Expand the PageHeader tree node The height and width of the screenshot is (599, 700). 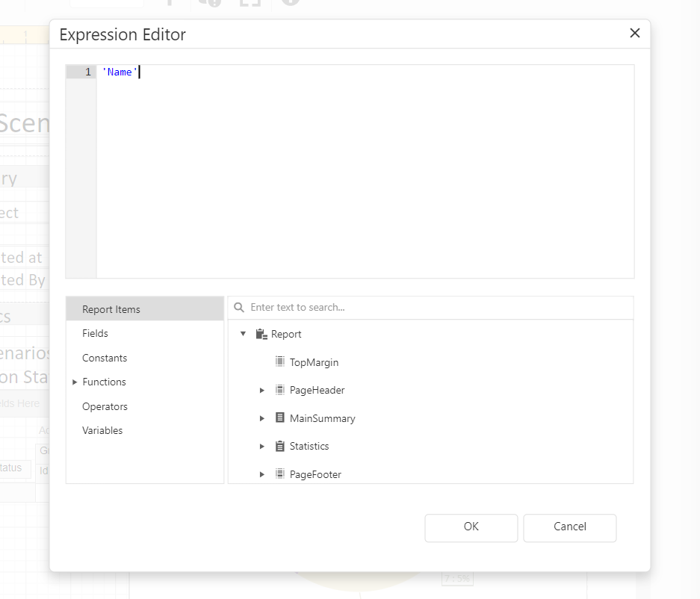pos(262,391)
